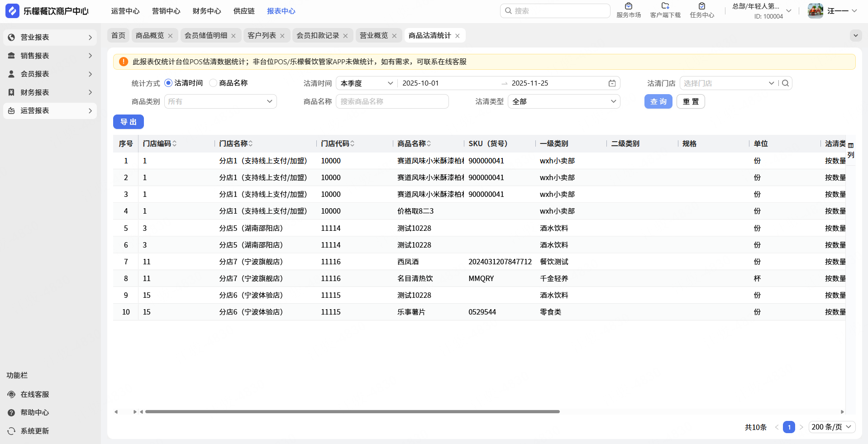
Task: Click the search icon beside 沽清门店
Action: 786,83
